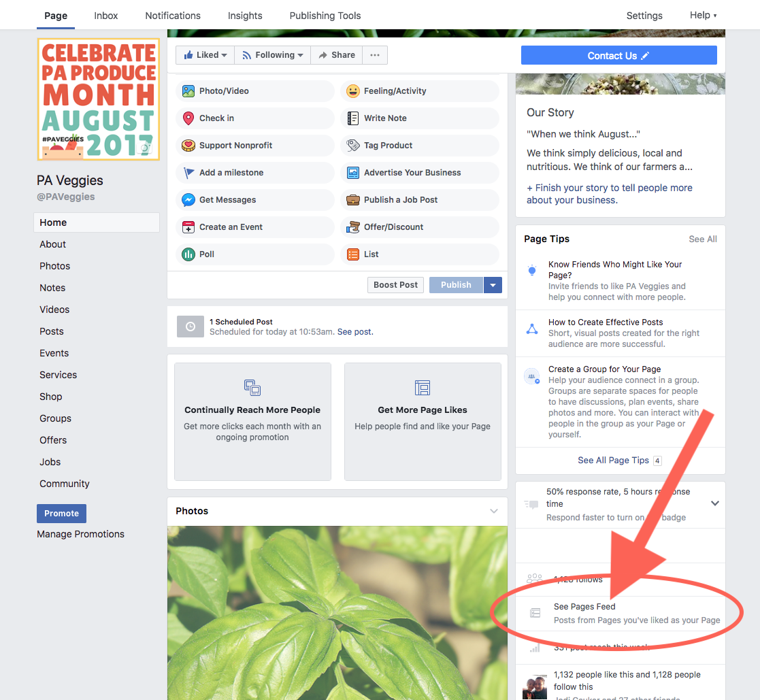Open the Events item in sidebar
Image resolution: width=760 pixels, height=700 pixels.
point(54,353)
